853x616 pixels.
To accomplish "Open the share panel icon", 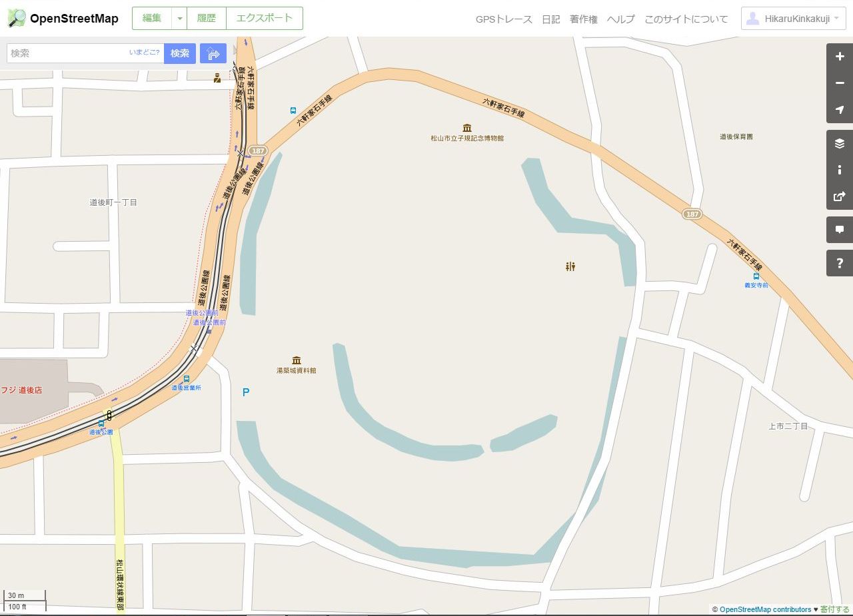I will [840, 196].
